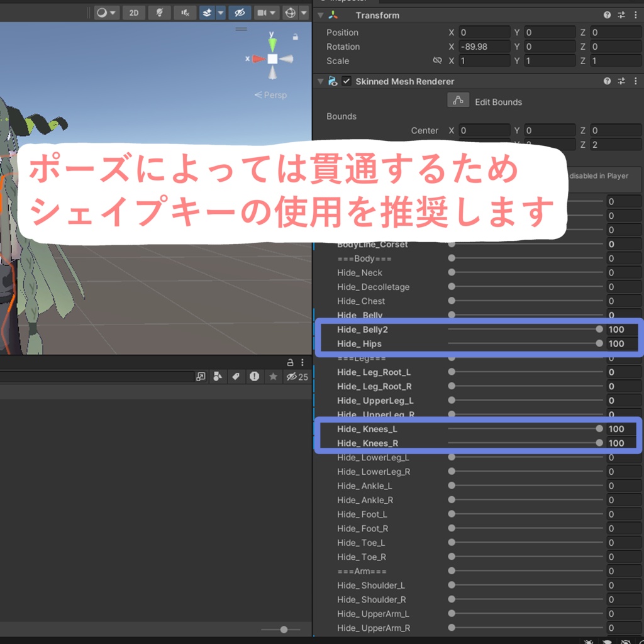The image size is (644, 644).
Task: Click the green Y axis gizmo cone
Action: pos(272,44)
